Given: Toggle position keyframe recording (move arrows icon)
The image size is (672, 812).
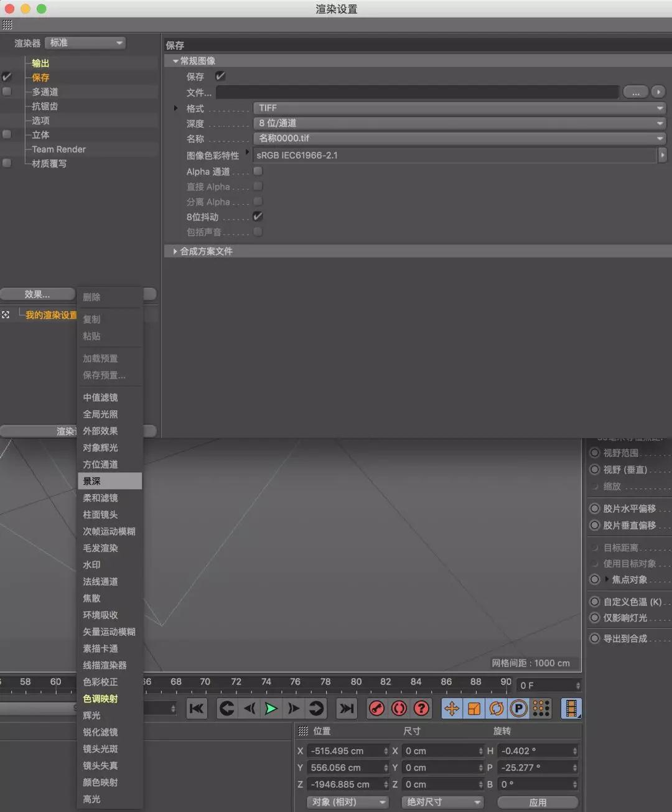Looking at the screenshot, I should [x=452, y=708].
